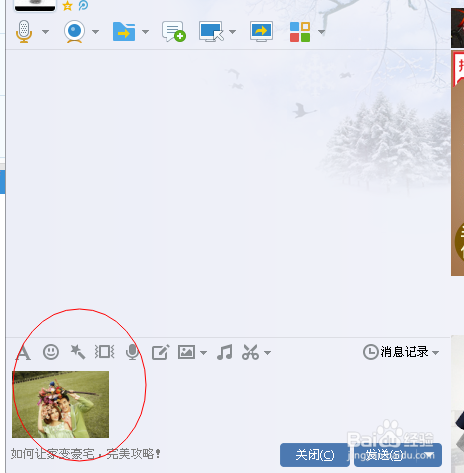This screenshot has width=464, height=473.
Task: Expand apps grid dropdown arrow
Action: coord(322,32)
